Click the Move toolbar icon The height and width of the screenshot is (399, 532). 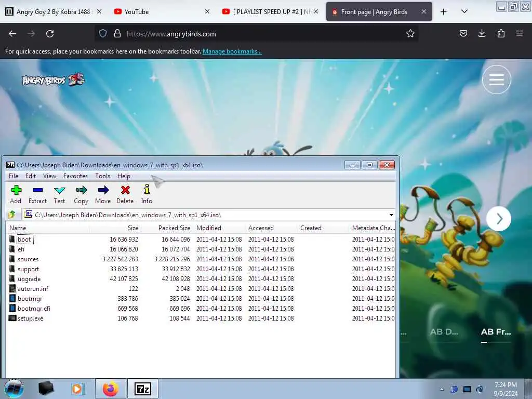(x=103, y=194)
